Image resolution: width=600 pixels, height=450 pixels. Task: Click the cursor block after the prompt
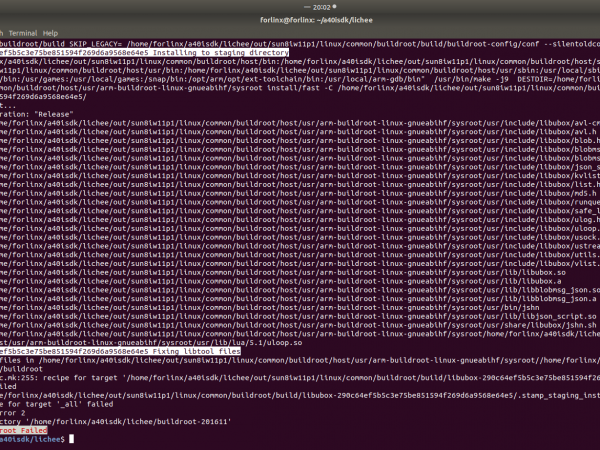tap(69, 439)
